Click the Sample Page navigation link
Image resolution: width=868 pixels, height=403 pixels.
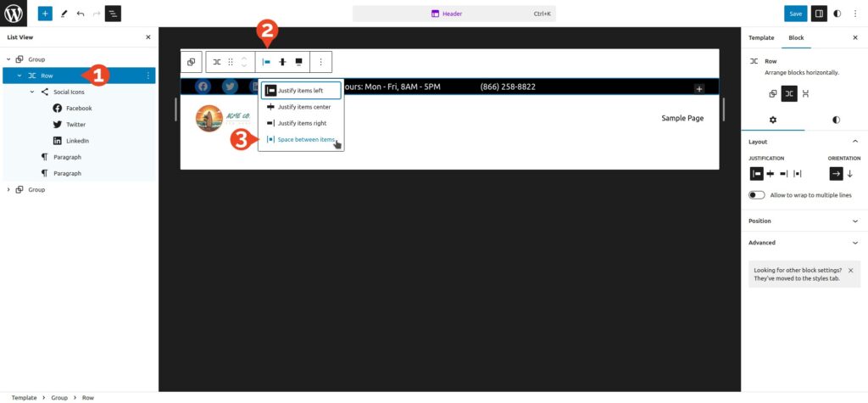[682, 118]
